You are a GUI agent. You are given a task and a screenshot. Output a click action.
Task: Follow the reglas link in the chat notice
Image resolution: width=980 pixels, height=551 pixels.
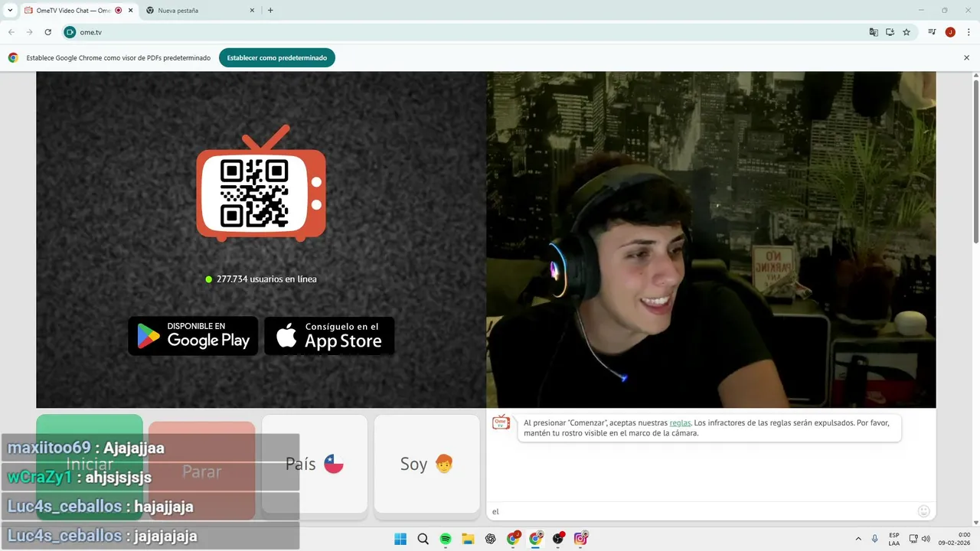(x=680, y=422)
